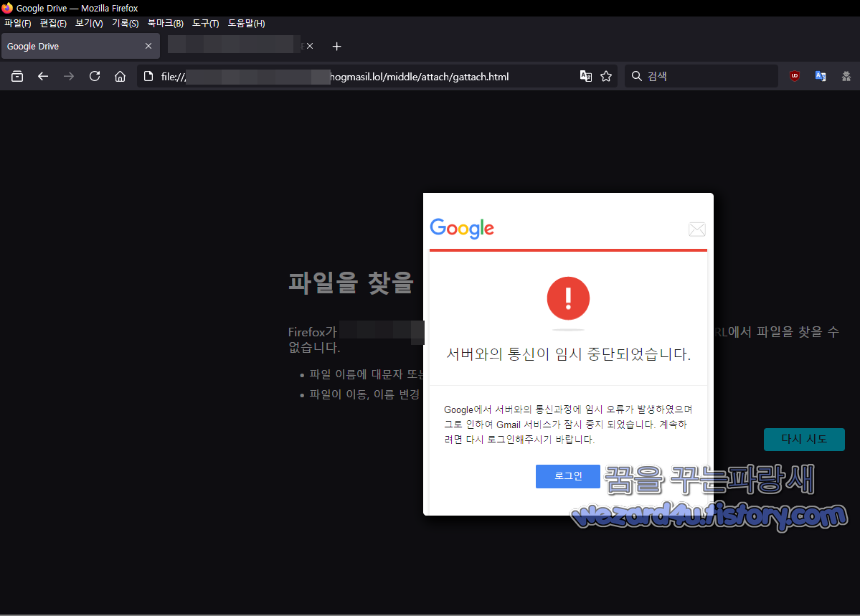The height and width of the screenshot is (616, 860).
Task: Open the home page icon
Action: (120, 76)
